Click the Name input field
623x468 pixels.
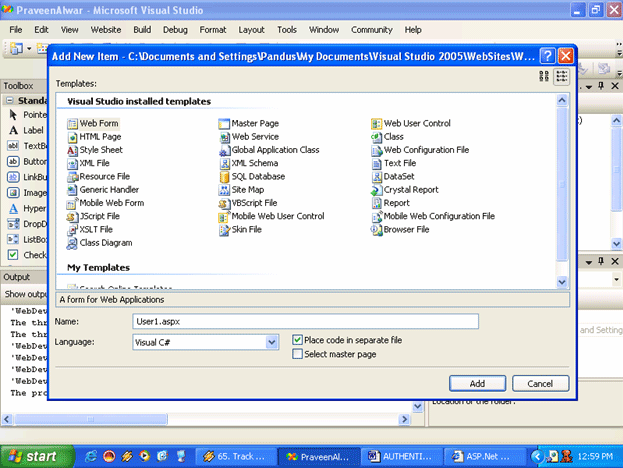305,321
